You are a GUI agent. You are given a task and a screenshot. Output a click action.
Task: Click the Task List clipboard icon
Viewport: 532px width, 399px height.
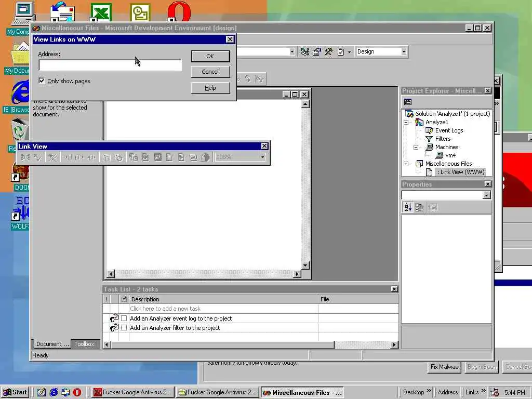pos(341,52)
